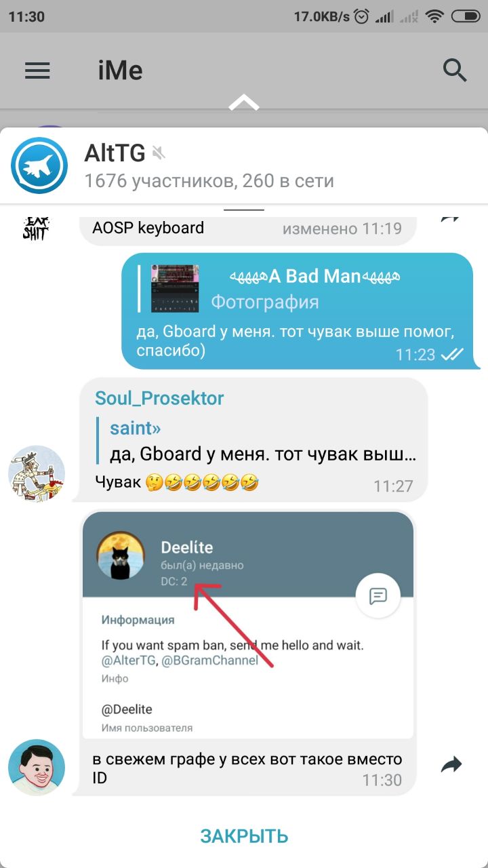The width and height of the screenshot is (488, 868).
Task: Open the EAT SHIT sender avatar
Action: (x=37, y=229)
